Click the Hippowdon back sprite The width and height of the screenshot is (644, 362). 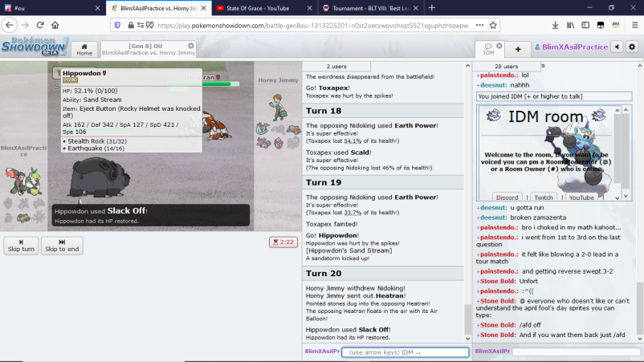pyautogui.click(x=99, y=177)
